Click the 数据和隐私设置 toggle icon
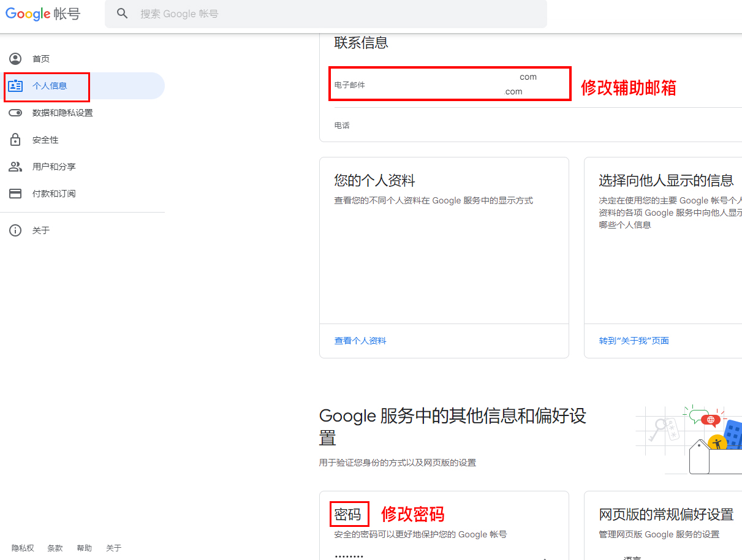Screen dimensions: 742x560 pyautogui.click(x=15, y=113)
